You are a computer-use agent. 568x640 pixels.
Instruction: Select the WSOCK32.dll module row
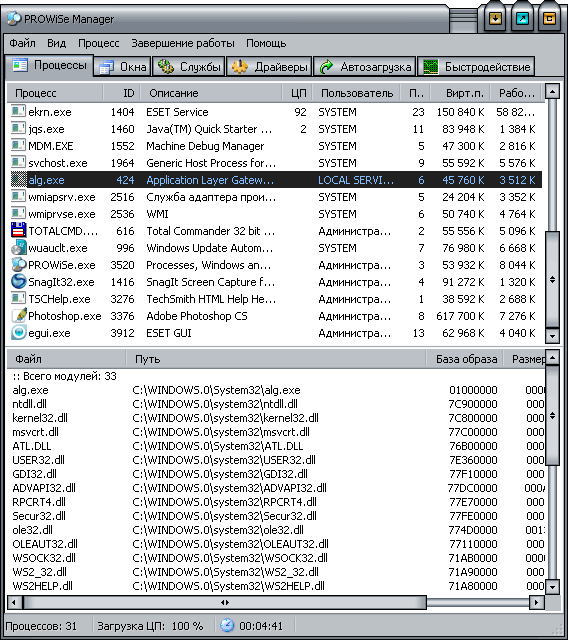276,558
